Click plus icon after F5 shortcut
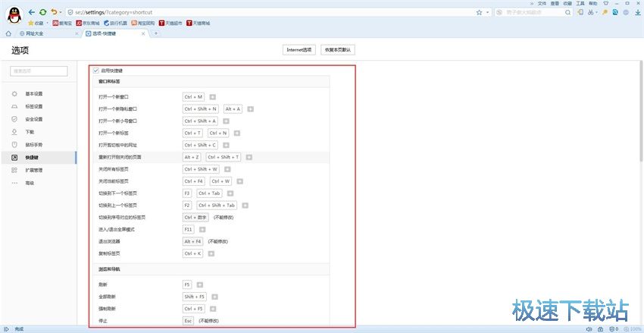Image resolution: width=644 pixels, height=333 pixels. 199,284
